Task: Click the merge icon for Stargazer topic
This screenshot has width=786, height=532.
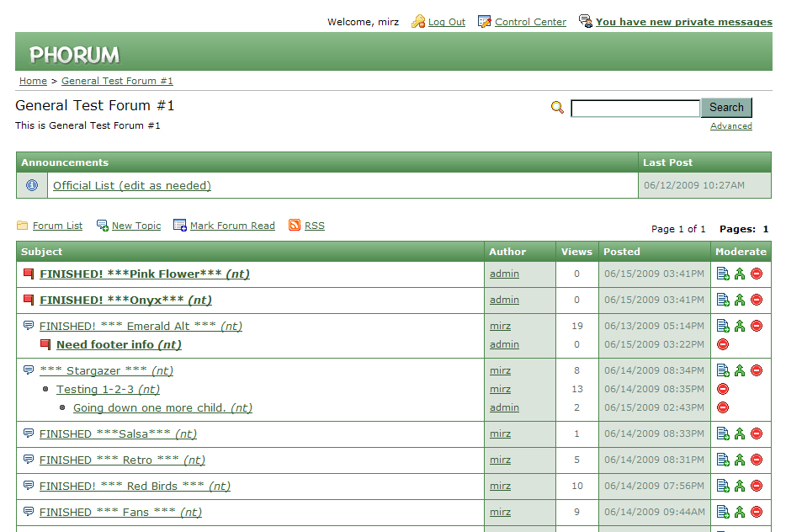Action: [x=740, y=370]
